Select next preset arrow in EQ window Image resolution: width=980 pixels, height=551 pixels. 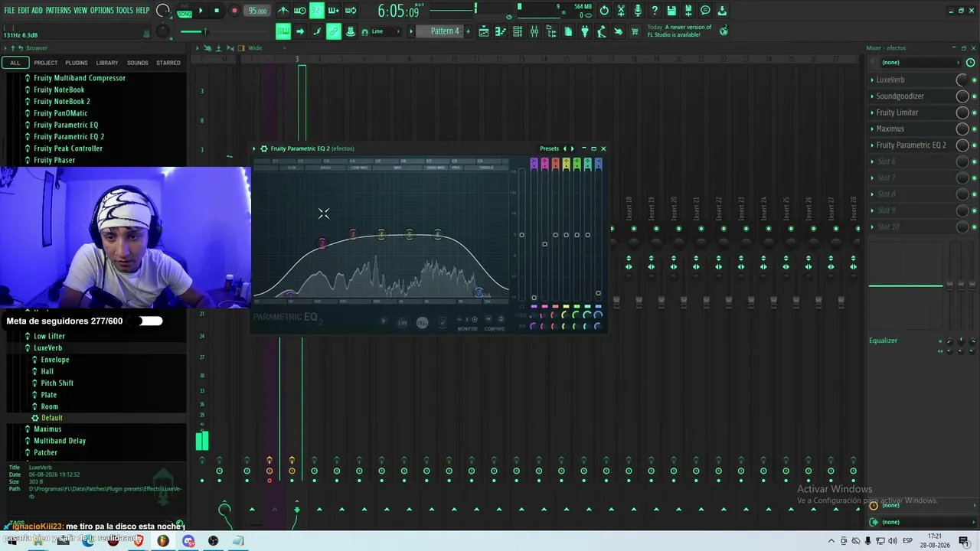pyautogui.click(x=572, y=148)
